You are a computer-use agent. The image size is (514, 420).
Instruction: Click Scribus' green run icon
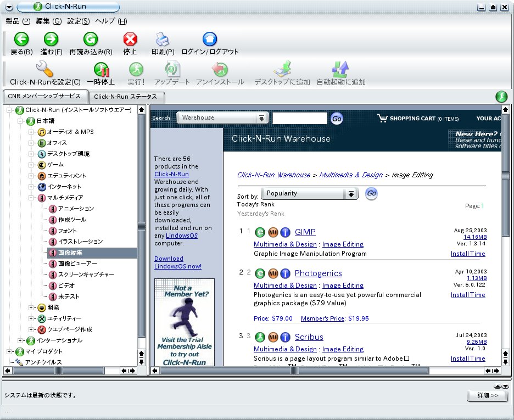(260, 337)
